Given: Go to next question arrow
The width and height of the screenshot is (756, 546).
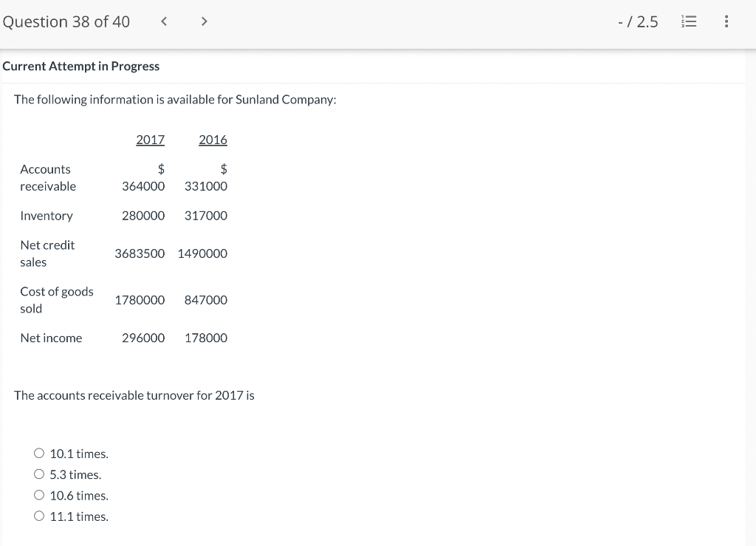Looking at the screenshot, I should tap(204, 21).
